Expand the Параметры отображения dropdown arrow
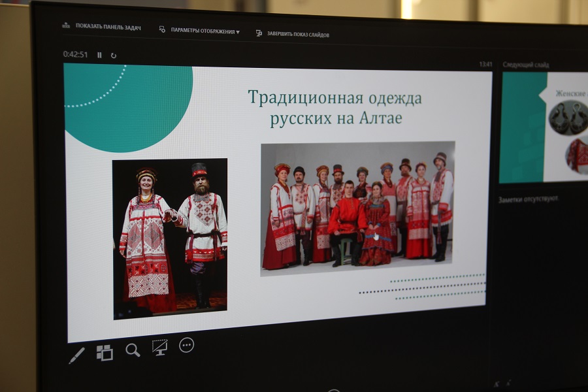588x392 pixels. 238,32
